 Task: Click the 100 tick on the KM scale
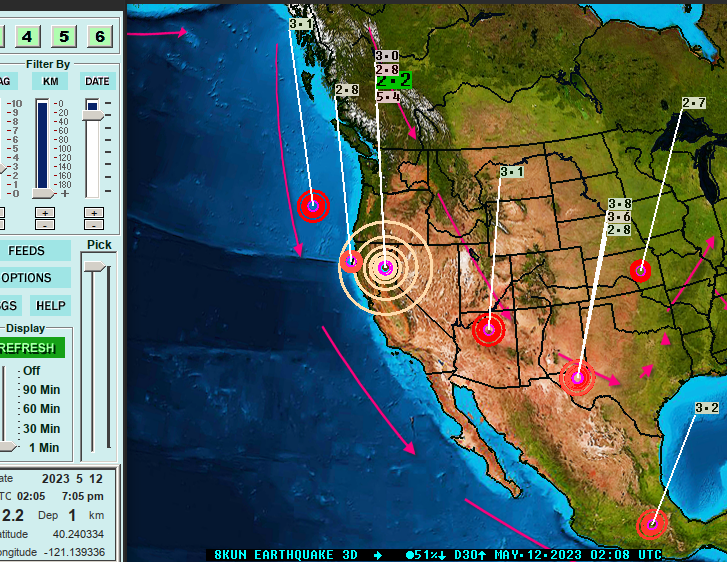coord(64,149)
